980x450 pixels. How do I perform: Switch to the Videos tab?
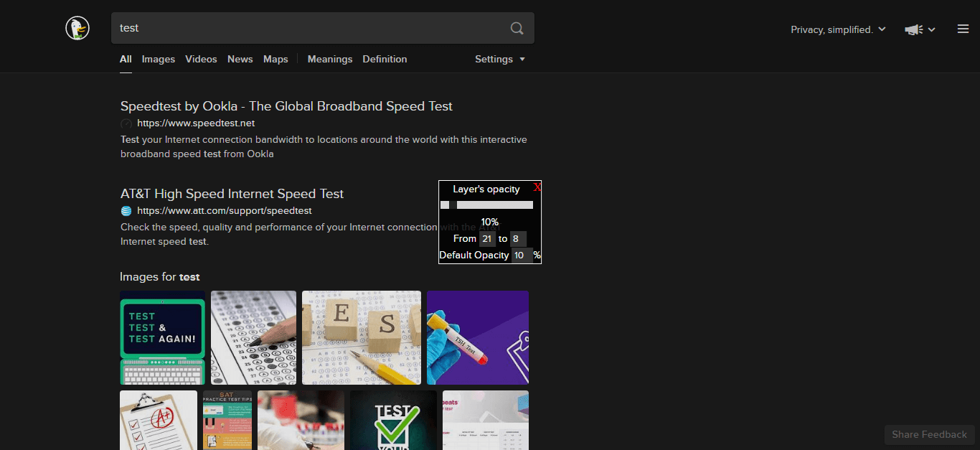[x=201, y=60]
